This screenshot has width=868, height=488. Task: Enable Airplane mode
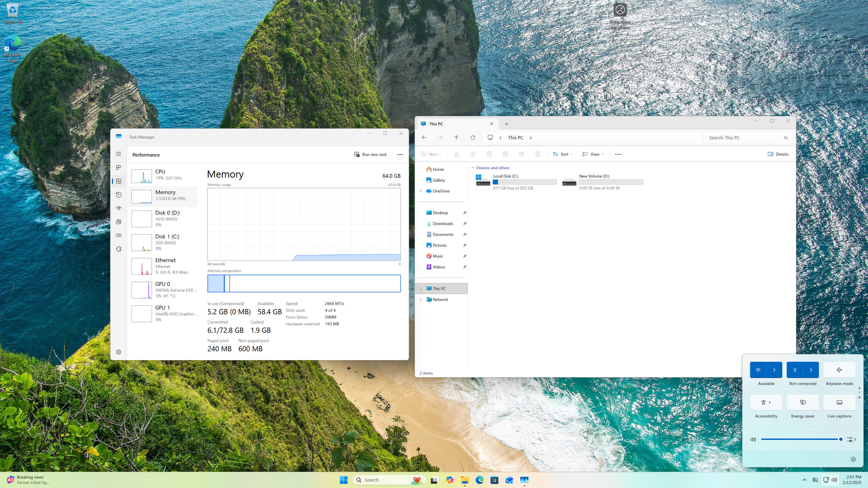pyautogui.click(x=839, y=370)
